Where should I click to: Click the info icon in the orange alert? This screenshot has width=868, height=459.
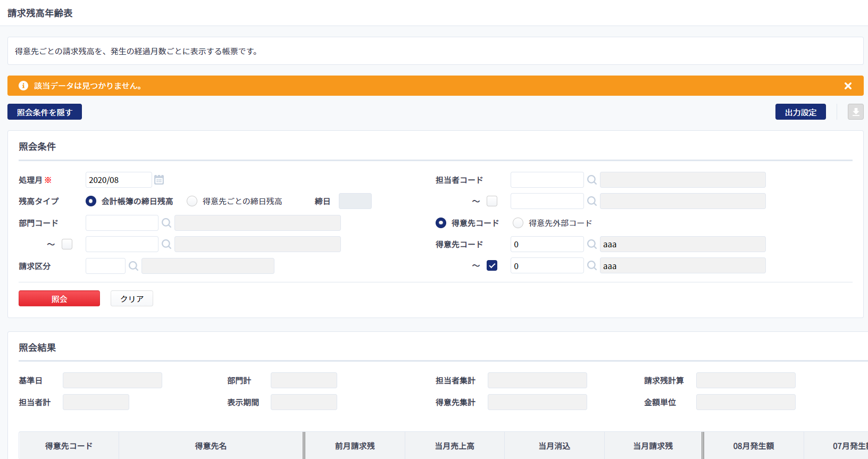pos(23,86)
